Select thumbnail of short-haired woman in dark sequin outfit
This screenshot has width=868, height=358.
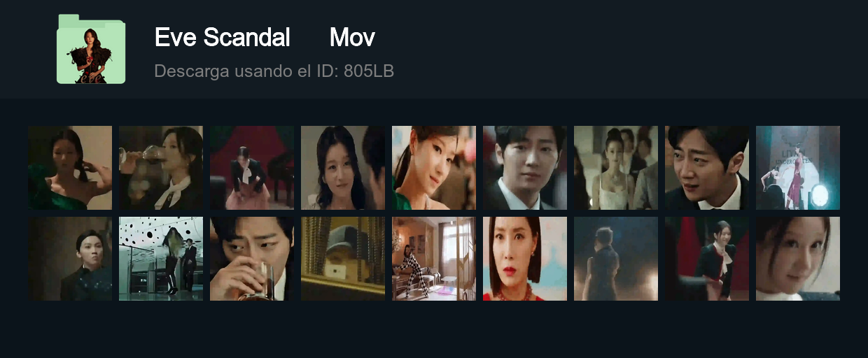click(x=70, y=259)
